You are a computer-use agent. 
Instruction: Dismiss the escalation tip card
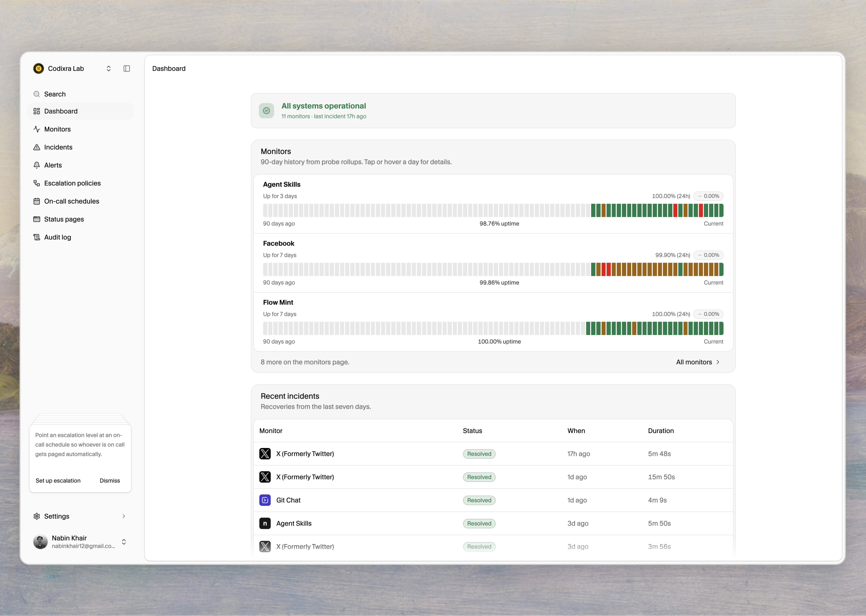tap(110, 481)
